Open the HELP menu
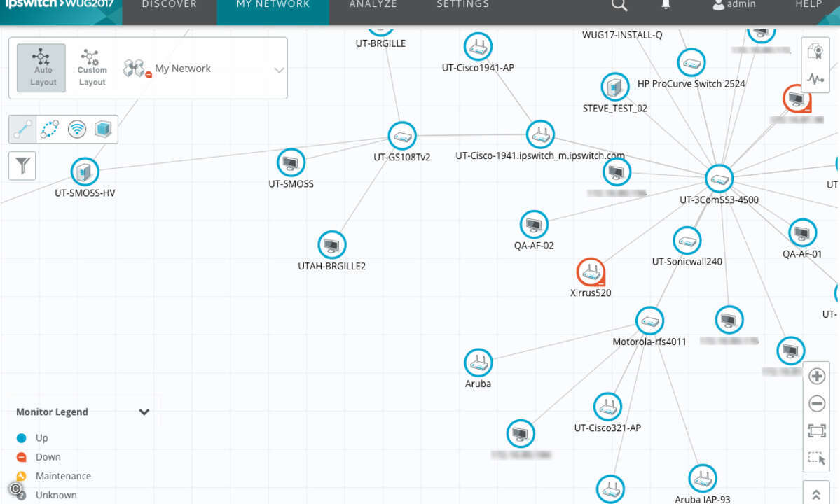Screen dimensions: 840x504 [808, 5]
